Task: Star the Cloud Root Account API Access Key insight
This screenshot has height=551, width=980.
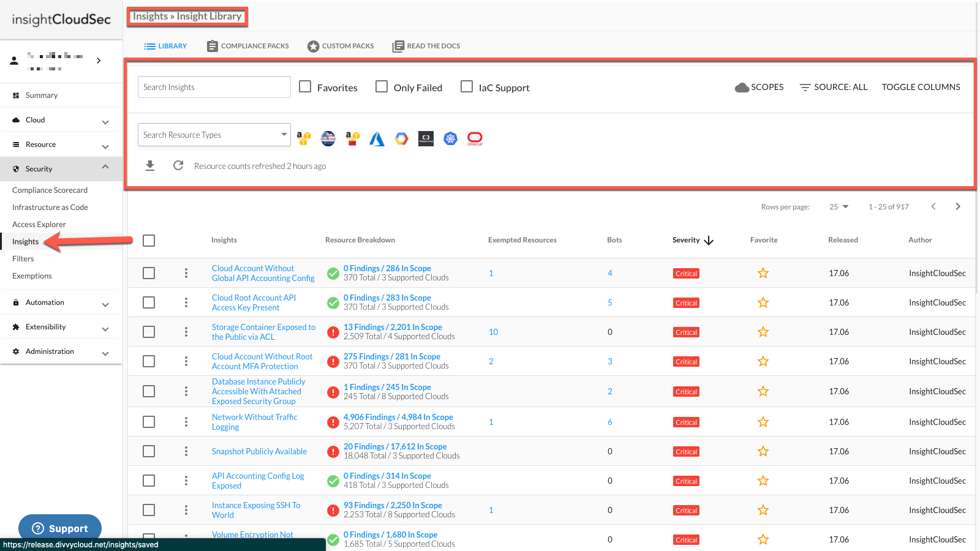Action: click(x=763, y=302)
